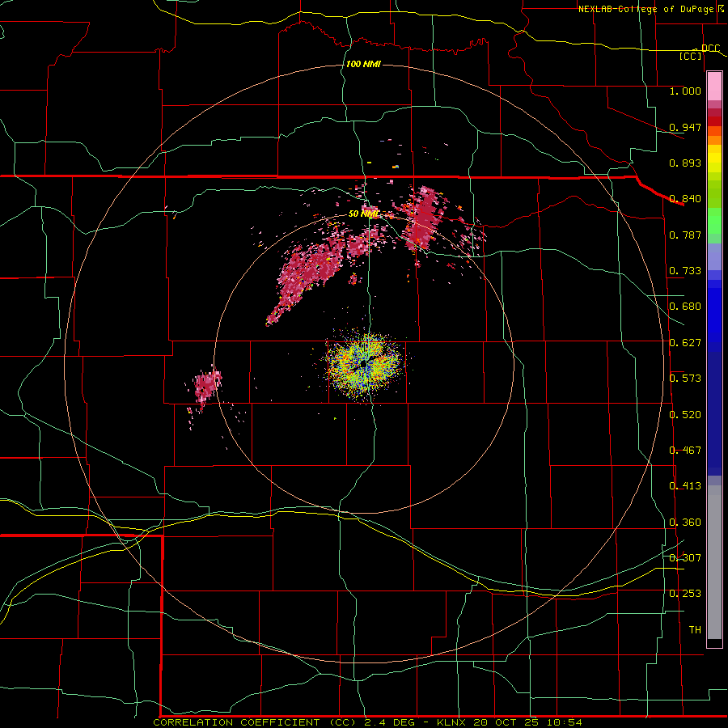Select the 0.947 legend value

pos(685,127)
